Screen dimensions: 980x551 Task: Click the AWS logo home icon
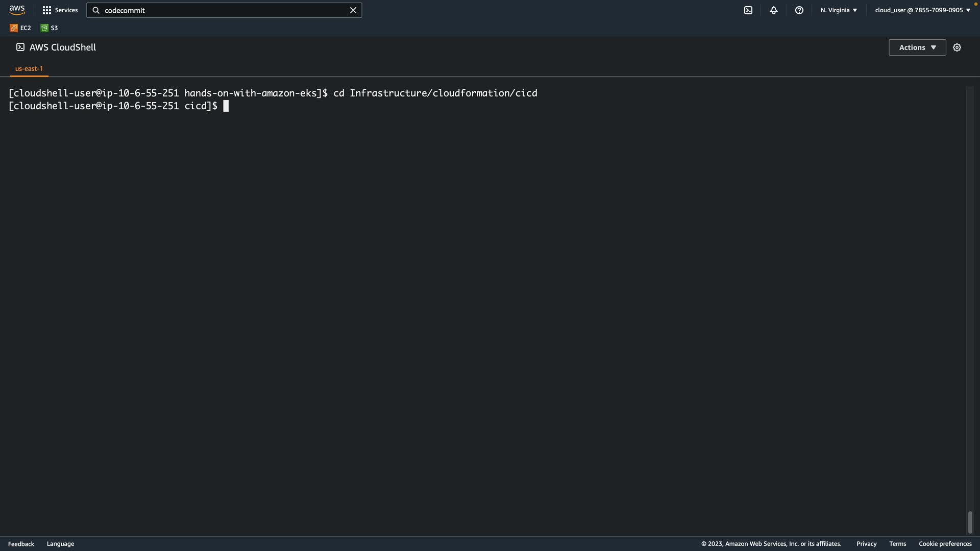click(17, 10)
